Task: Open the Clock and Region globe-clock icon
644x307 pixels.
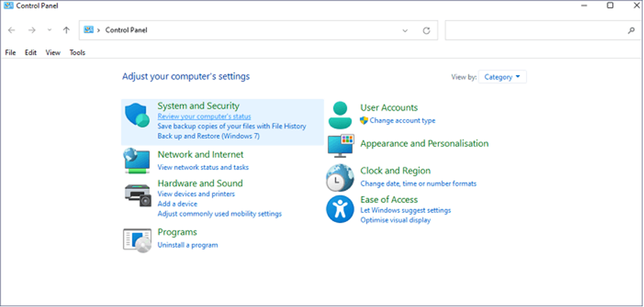Action: (x=339, y=178)
